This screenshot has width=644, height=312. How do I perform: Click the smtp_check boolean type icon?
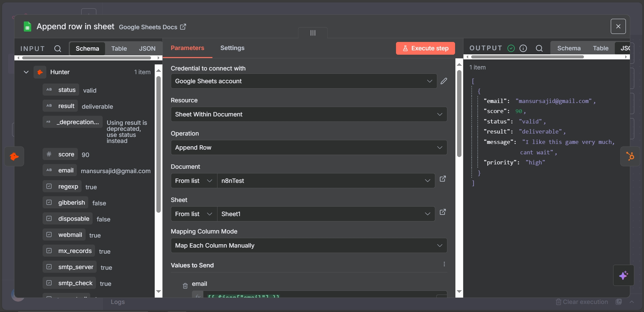[x=49, y=283]
